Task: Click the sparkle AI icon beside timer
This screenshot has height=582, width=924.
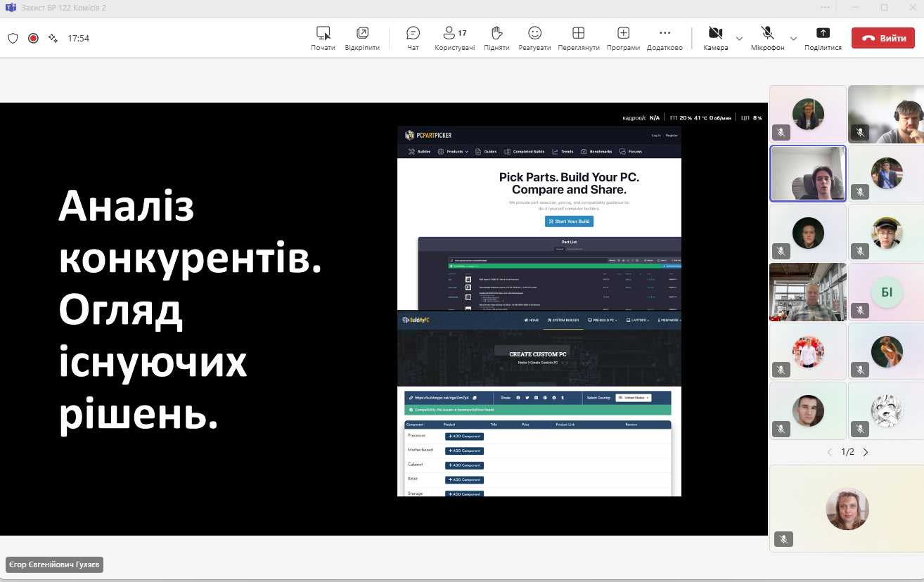Action: tap(53, 38)
